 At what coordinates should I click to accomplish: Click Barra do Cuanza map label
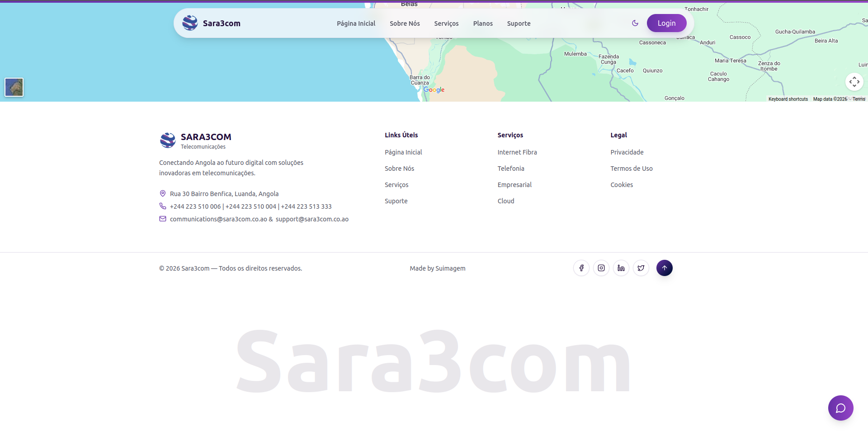point(420,80)
